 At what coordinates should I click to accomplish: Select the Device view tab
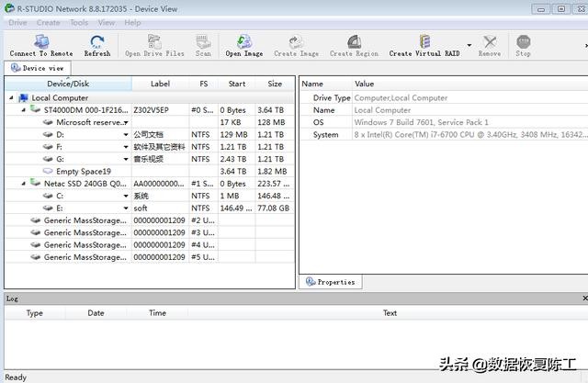pos(38,68)
